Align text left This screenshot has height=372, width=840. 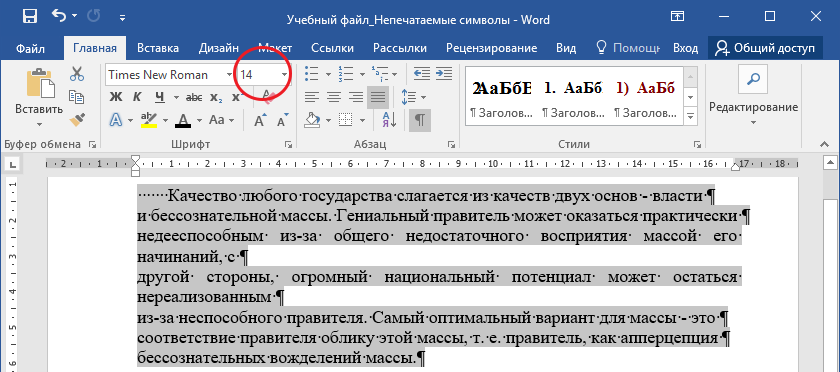(312, 97)
